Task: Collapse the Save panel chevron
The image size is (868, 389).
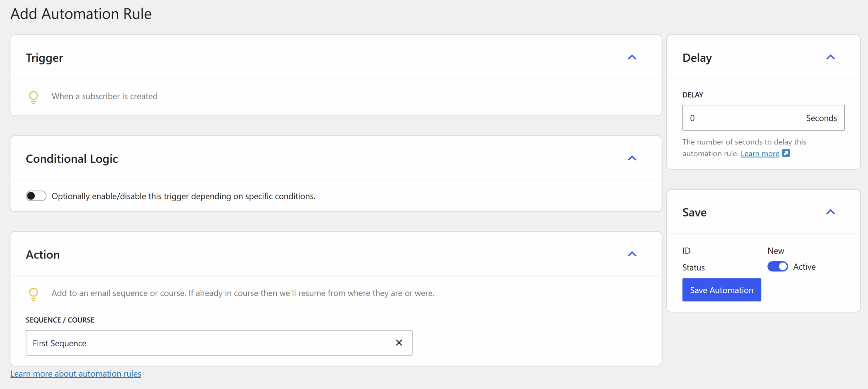Action: coord(830,212)
